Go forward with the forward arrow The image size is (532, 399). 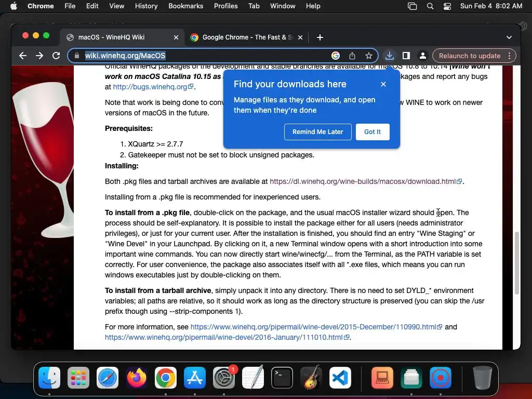tap(39, 56)
